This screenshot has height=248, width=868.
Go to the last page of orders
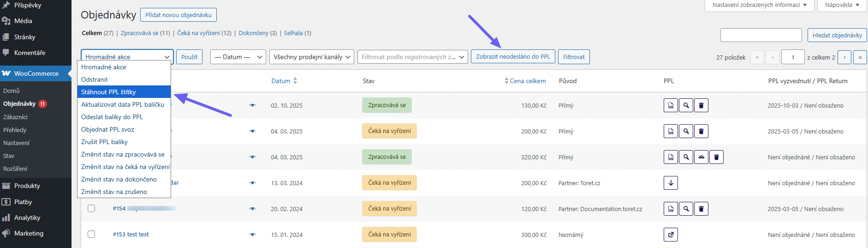click(860, 57)
